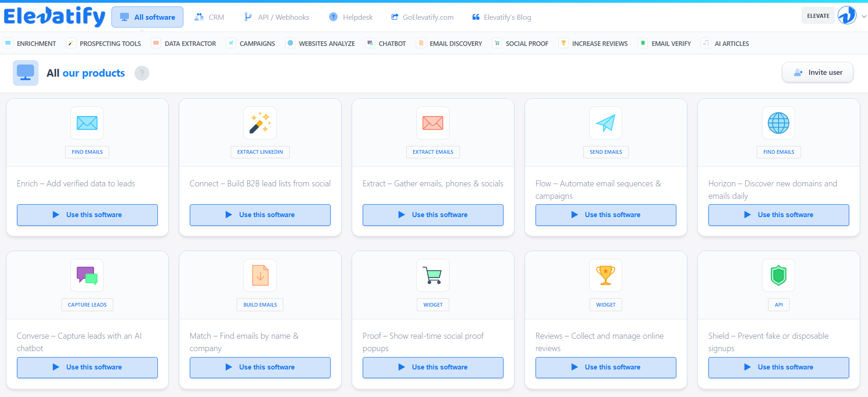Use the Enrich software

87,215
